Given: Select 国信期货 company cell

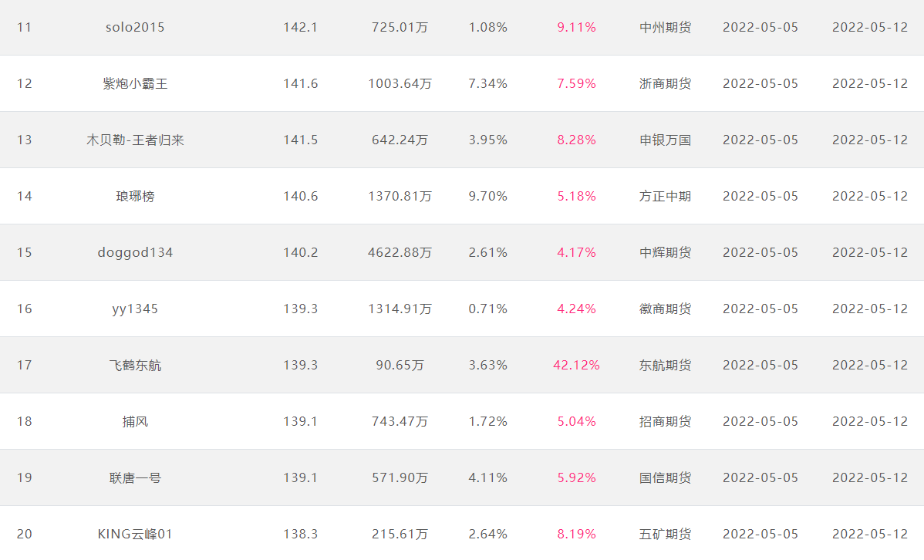Looking at the screenshot, I should 666,477.
